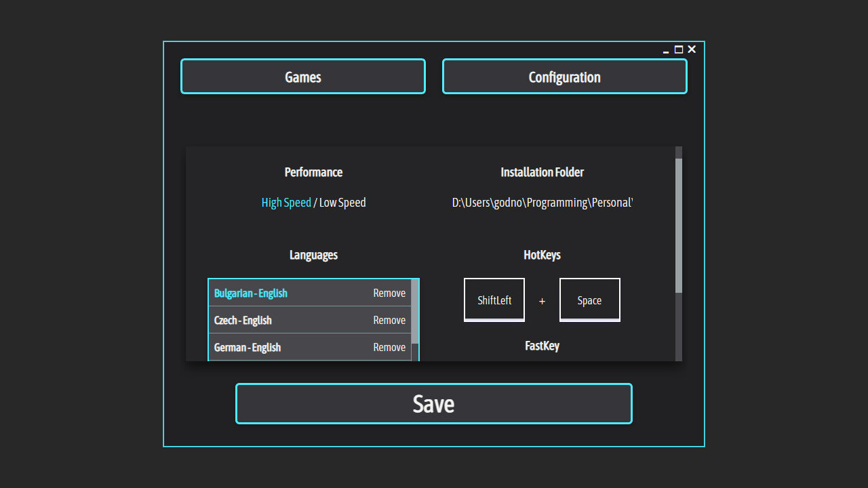Pick the German - English language row

[x=248, y=348]
